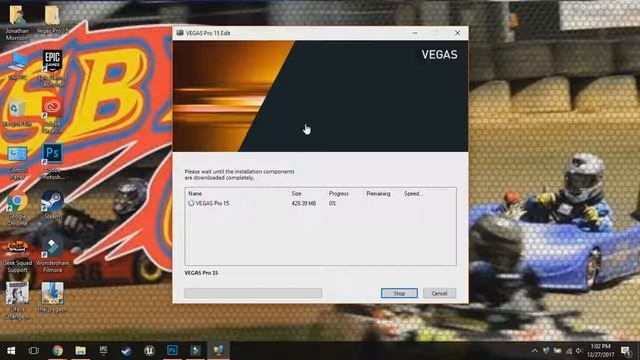Screen dimensions: 640x360
Task: Open Task View from the taskbar
Action: 34,351
